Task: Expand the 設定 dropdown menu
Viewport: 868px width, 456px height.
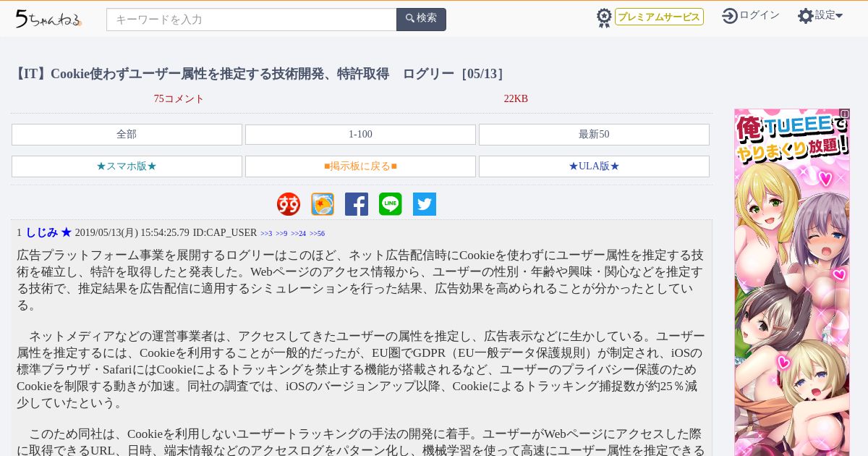Action: 829,15
